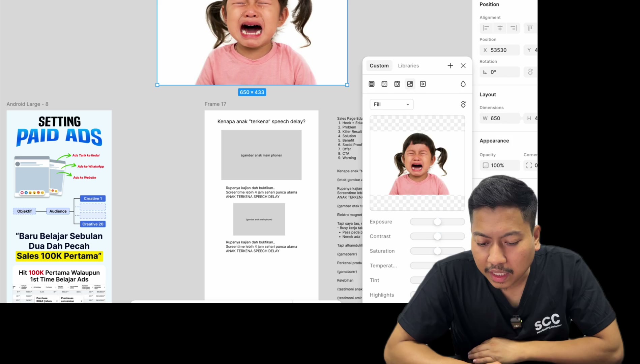Viewport: 640px width, 364px height.
Task: Rotate image using icon beside Fill dropdown
Action: tap(463, 104)
